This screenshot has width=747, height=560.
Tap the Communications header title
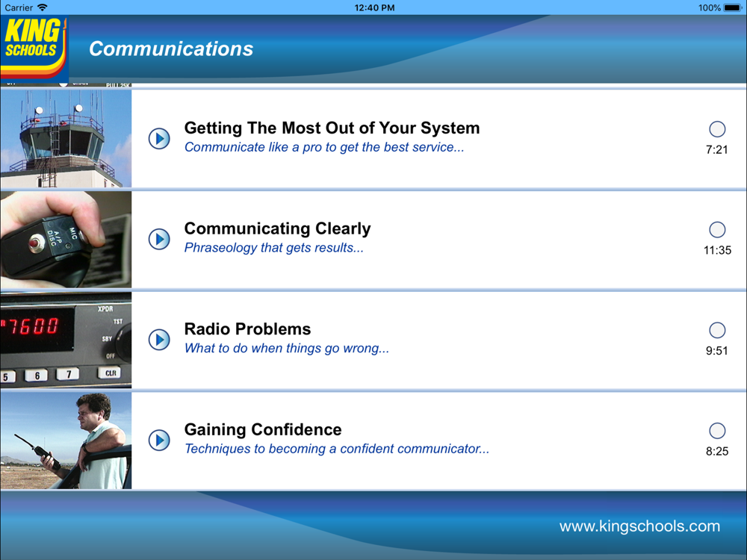[171, 49]
